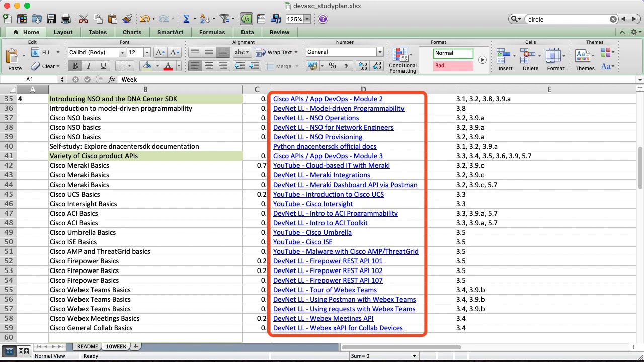Viewport: 644px width, 362px height.
Task: Apply fill color paint bucket
Action: [147, 66]
